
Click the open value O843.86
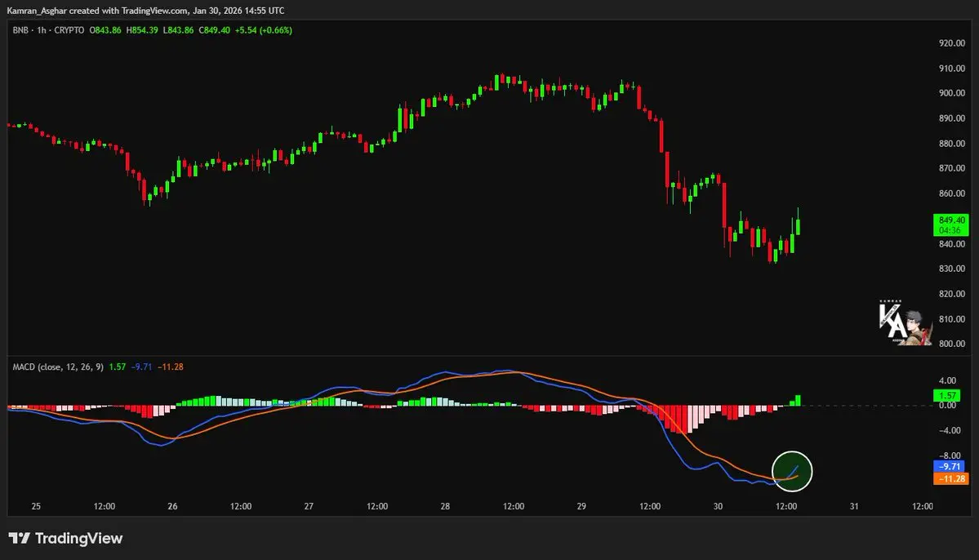coord(105,30)
